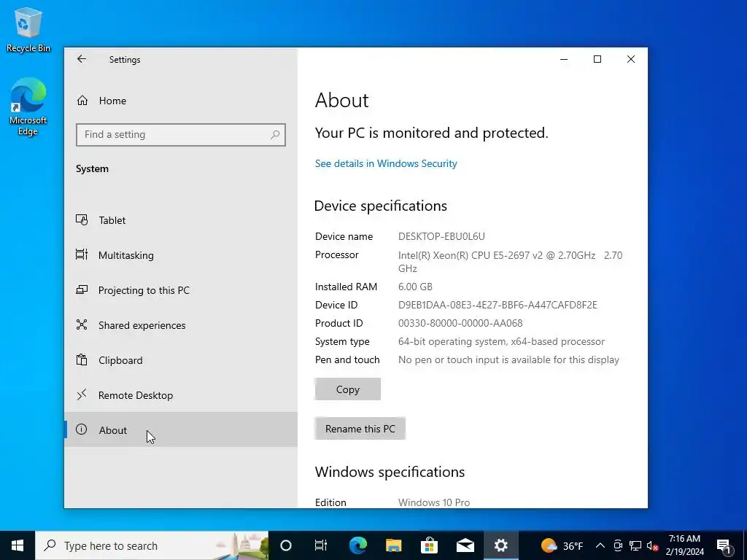Open File Explorer from the taskbar
The image size is (747, 560).
[x=393, y=545]
